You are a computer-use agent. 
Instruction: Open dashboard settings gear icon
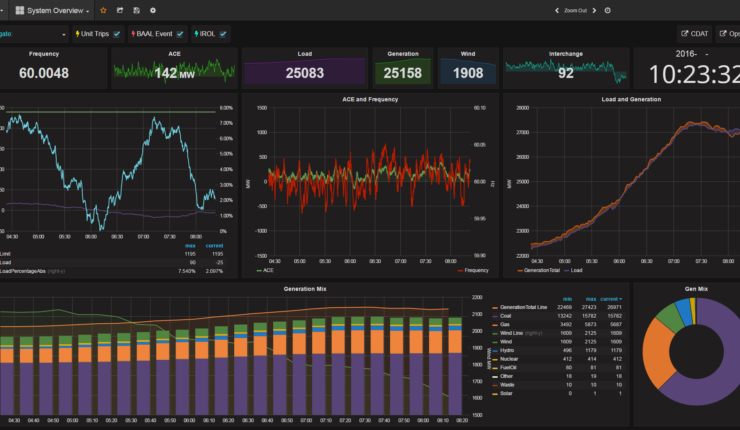pyautogui.click(x=153, y=10)
